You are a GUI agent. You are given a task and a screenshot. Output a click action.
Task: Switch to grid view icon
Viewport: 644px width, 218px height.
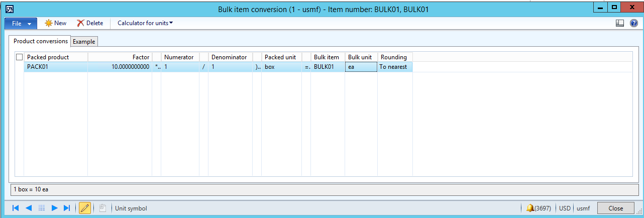(42, 208)
